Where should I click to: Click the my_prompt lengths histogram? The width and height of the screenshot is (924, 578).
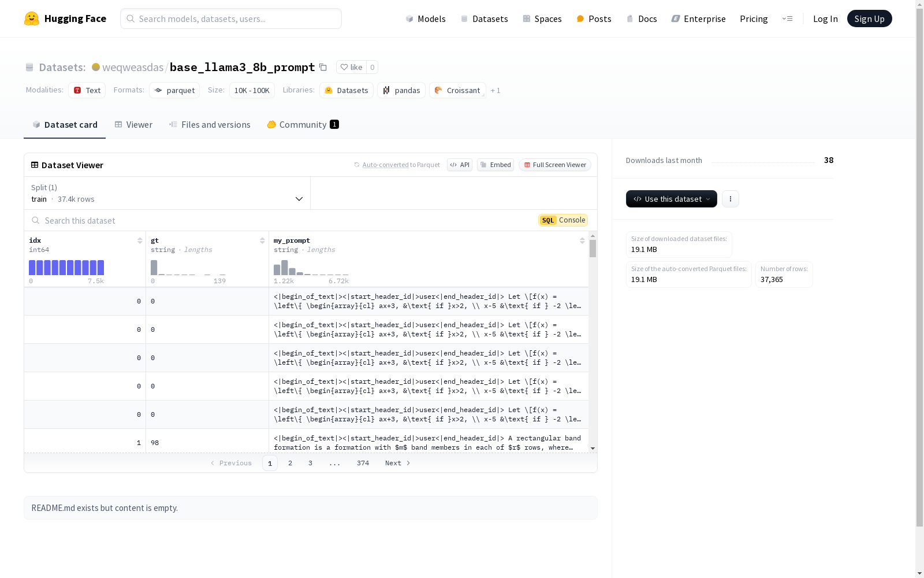point(311,268)
